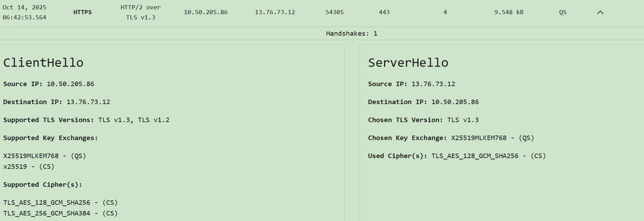Screen dimensions: 644x221
Task: Select Chosen Key Exchange line in ServerHello
Action: click(x=451, y=138)
